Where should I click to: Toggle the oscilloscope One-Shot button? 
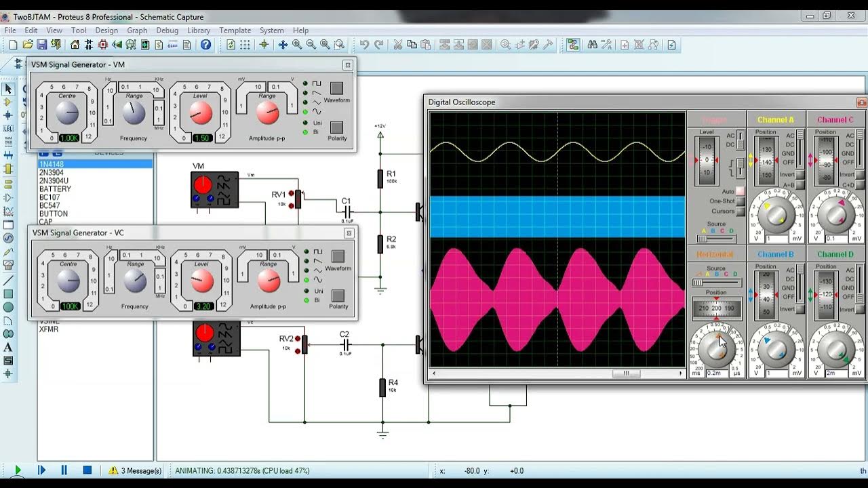(x=741, y=201)
